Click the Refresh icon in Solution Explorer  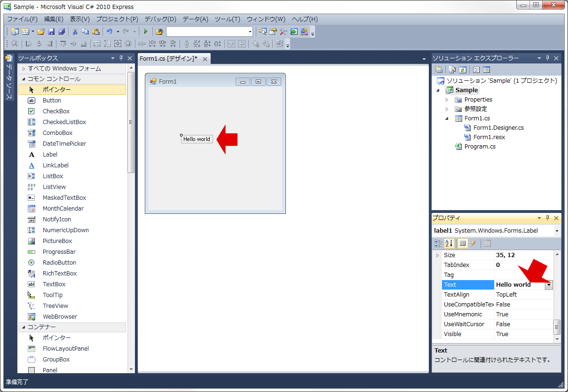coord(463,70)
